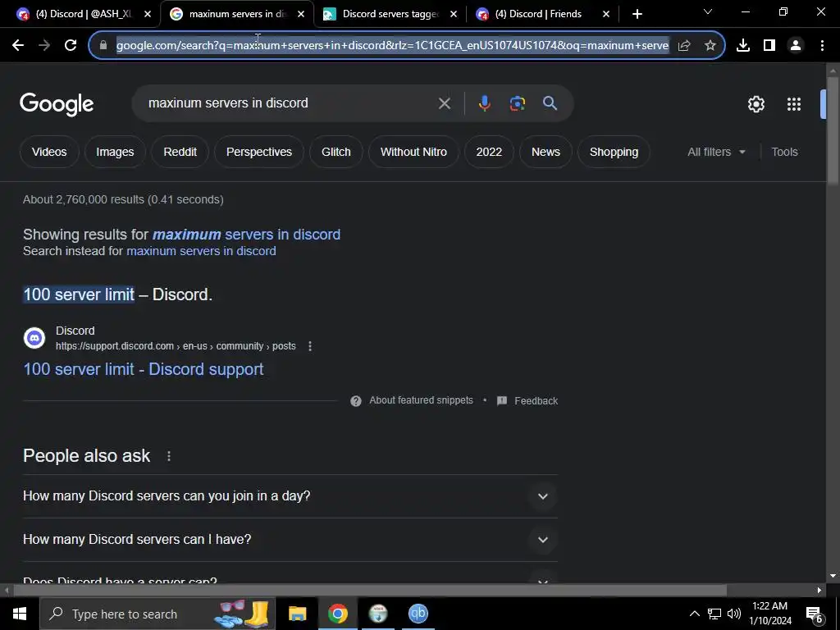
Task: Open the All filters dropdown
Action: [x=716, y=152]
